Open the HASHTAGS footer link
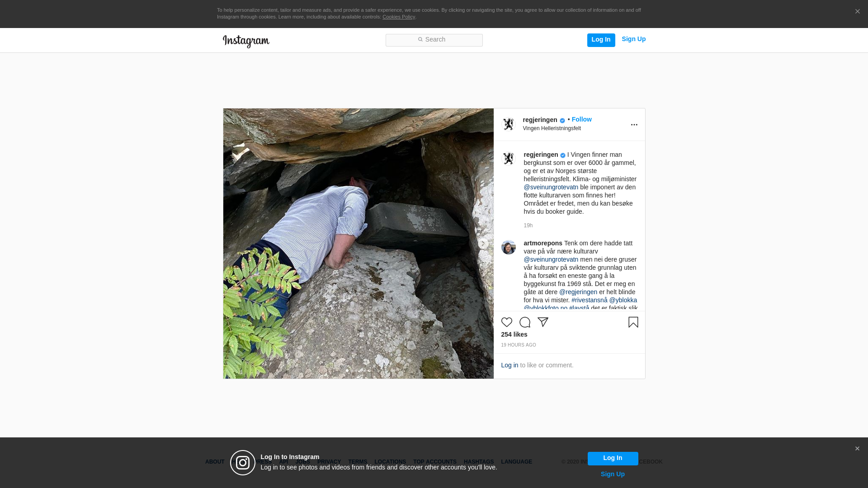Viewport: 868px width, 488px height. click(x=479, y=462)
